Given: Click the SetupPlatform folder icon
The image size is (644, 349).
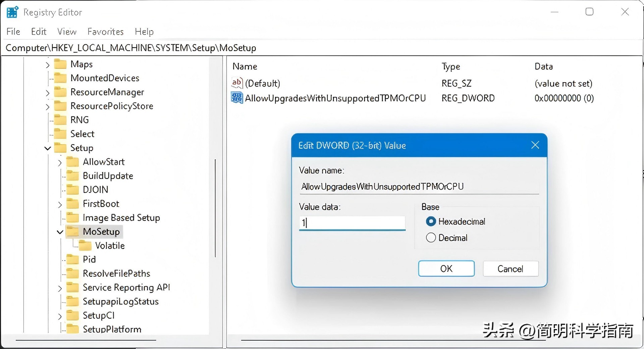Looking at the screenshot, I should pyautogui.click(x=72, y=329).
